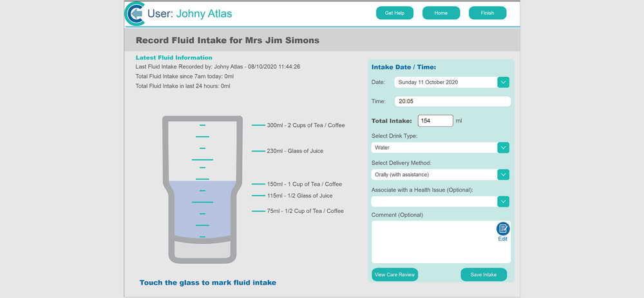Screen dimensions: 644x298
Task: Click the Latest Fluid Information heading
Action: (174, 57)
